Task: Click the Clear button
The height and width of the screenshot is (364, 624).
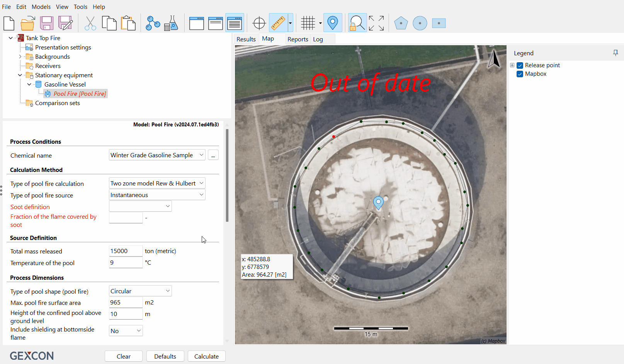Action: (124, 356)
